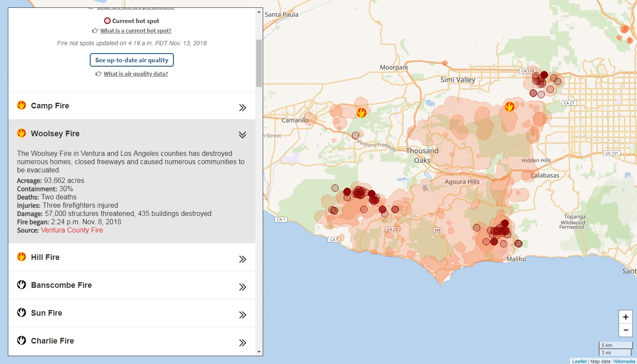
Task: Click See up-to-date air quality button
Action: [132, 60]
